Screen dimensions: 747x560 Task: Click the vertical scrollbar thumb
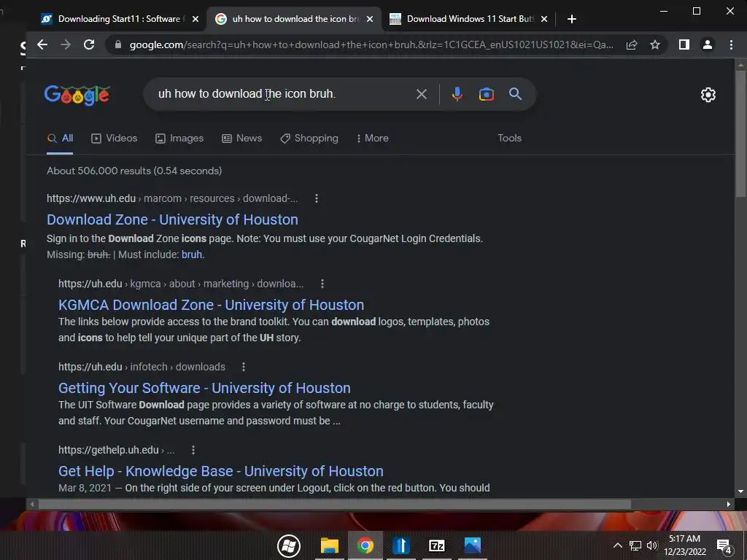[x=740, y=133]
